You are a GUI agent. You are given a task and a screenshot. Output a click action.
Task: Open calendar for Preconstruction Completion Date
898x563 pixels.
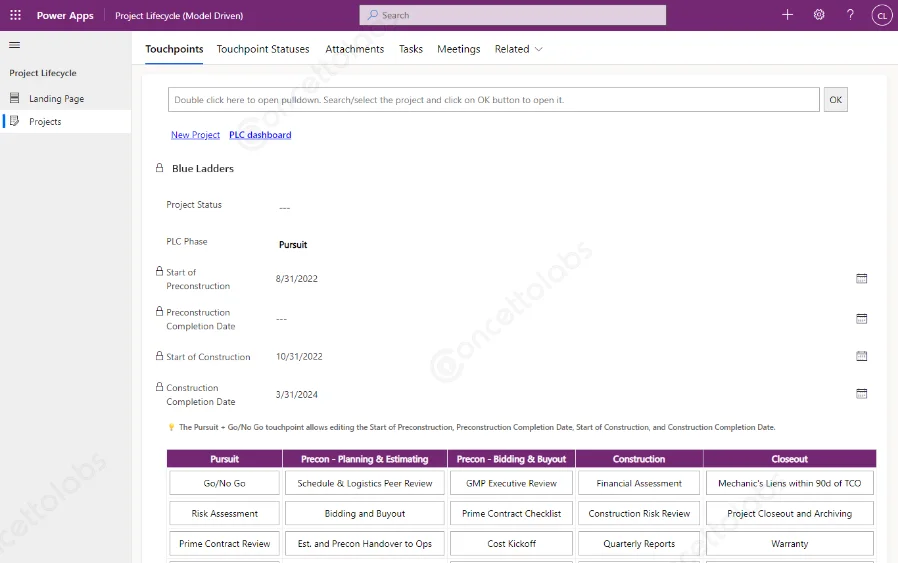(x=861, y=319)
